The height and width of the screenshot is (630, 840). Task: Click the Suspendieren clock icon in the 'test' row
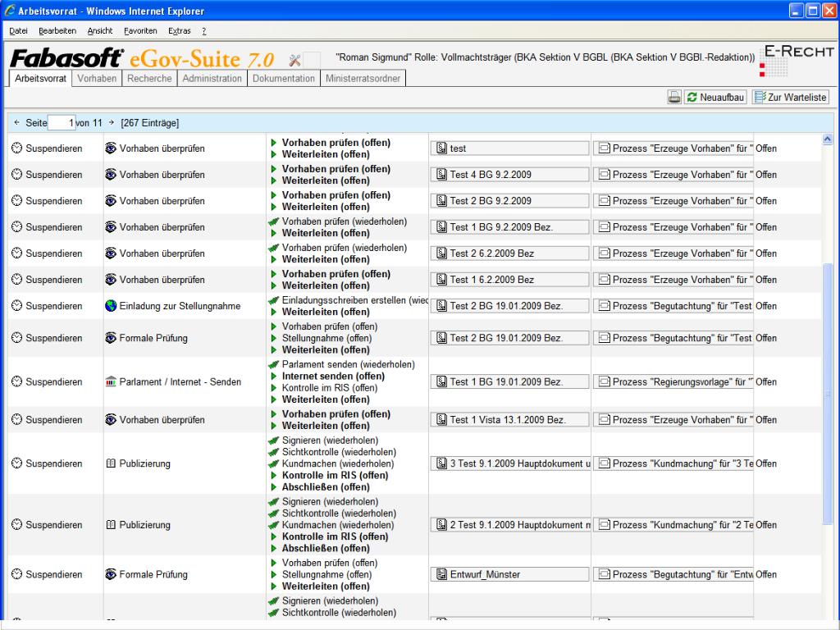16,148
